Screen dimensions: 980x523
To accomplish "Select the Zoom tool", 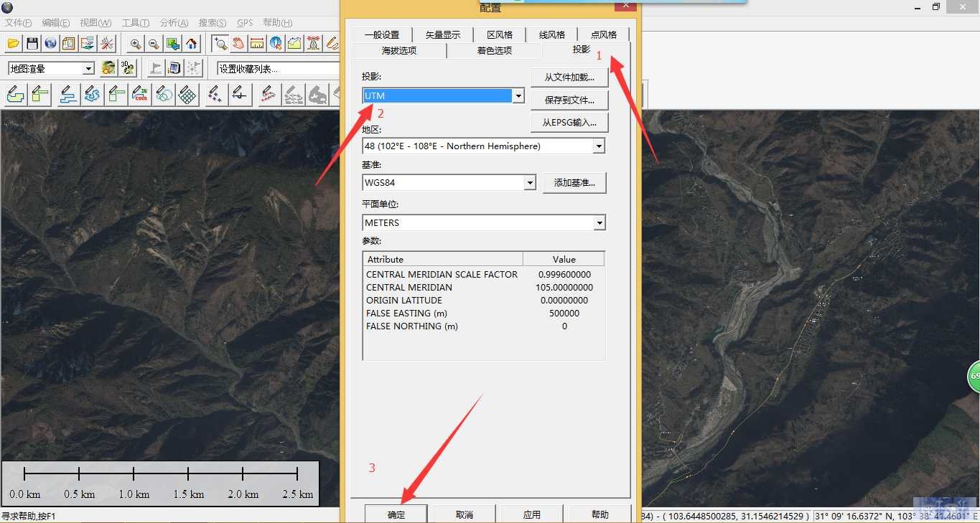I will [220, 44].
